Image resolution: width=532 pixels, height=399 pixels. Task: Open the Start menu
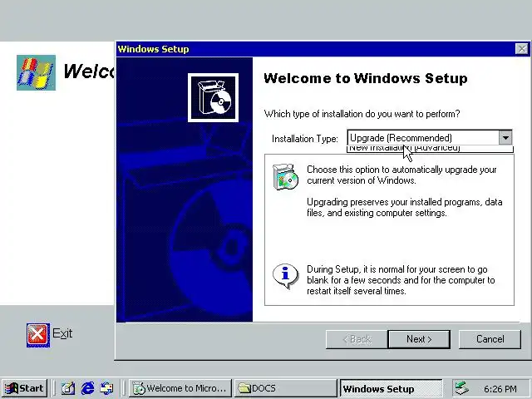[24, 388]
